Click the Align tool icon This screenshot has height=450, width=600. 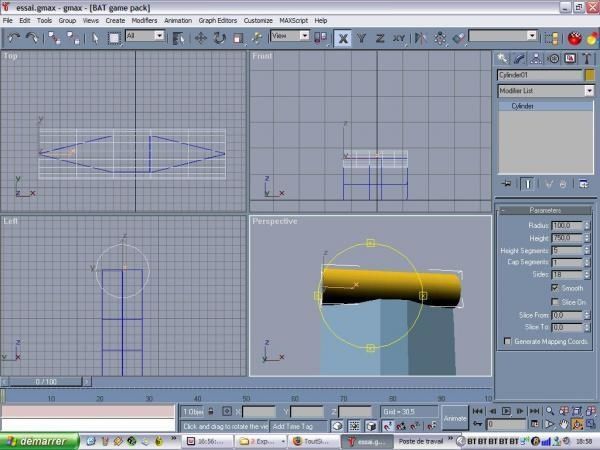(458, 38)
